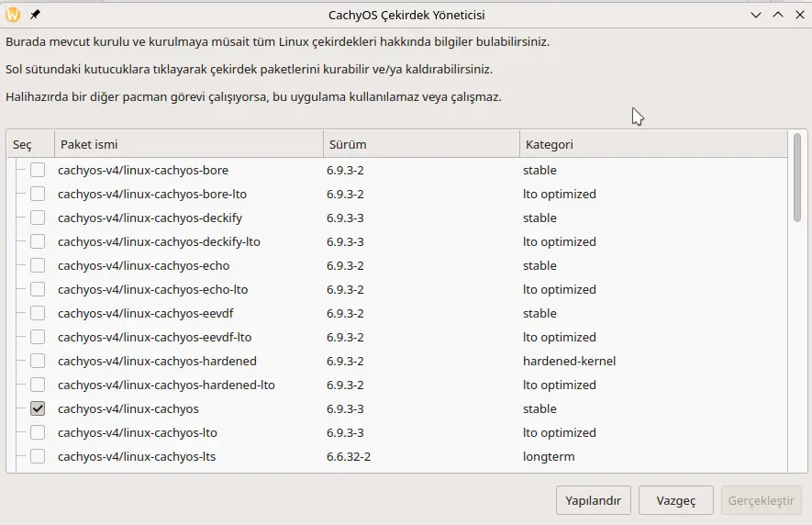
Task: Check the linux-cachyos-deckify-lto checkbox
Action: (38, 241)
